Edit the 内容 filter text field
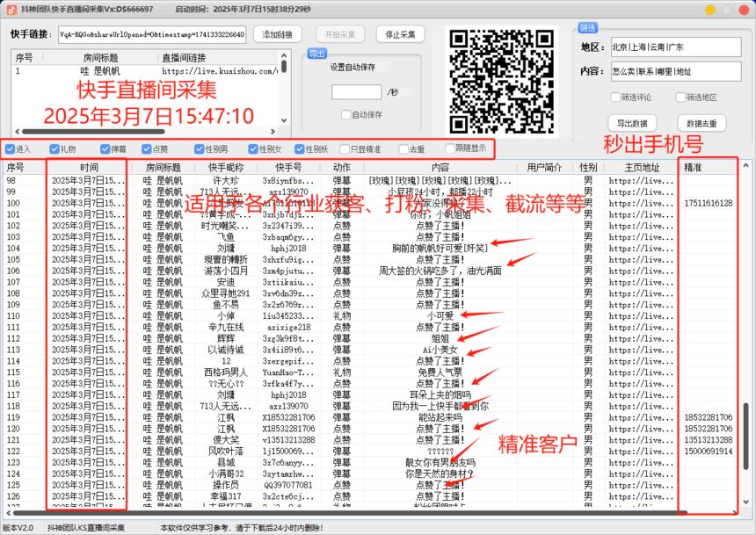The width and height of the screenshot is (756, 535). coord(676,71)
